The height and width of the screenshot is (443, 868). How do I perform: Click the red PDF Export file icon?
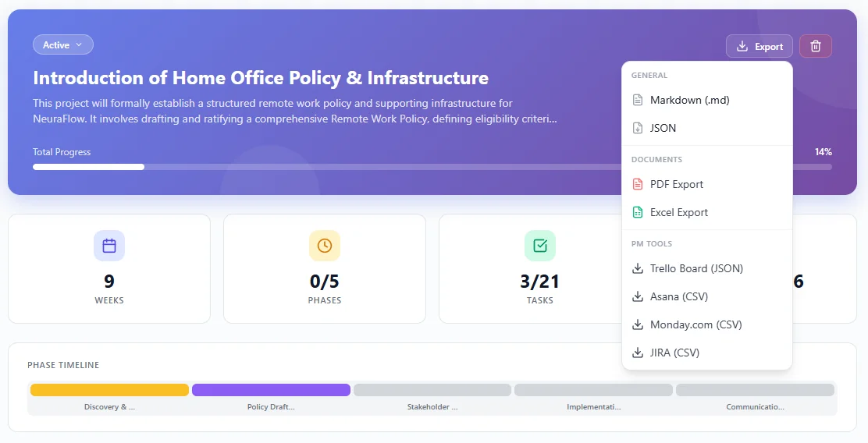[638, 185]
